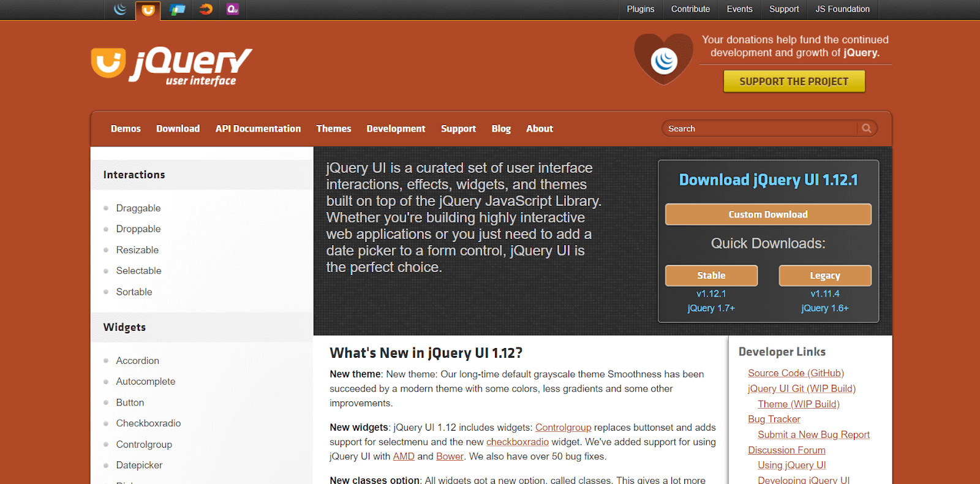Open the Draggable interaction
The width and height of the screenshot is (980, 484).
[x=138, y=208]
